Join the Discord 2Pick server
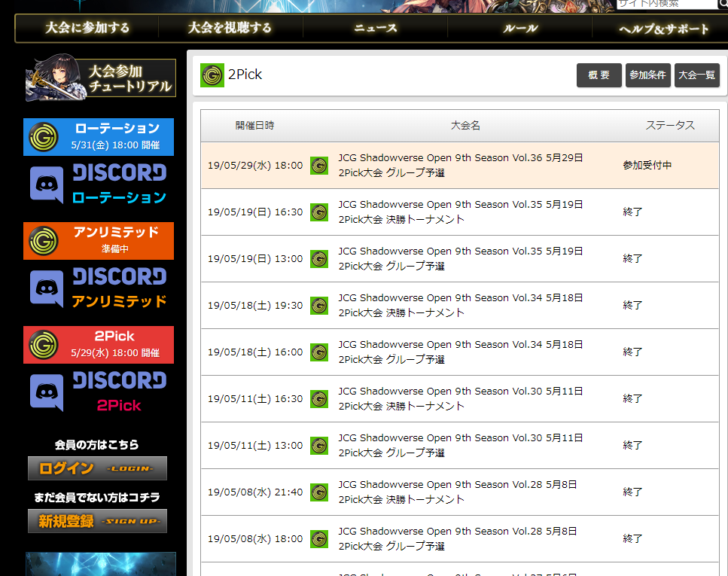The width and height of the screenshot is (728, 576). (99, 392)
